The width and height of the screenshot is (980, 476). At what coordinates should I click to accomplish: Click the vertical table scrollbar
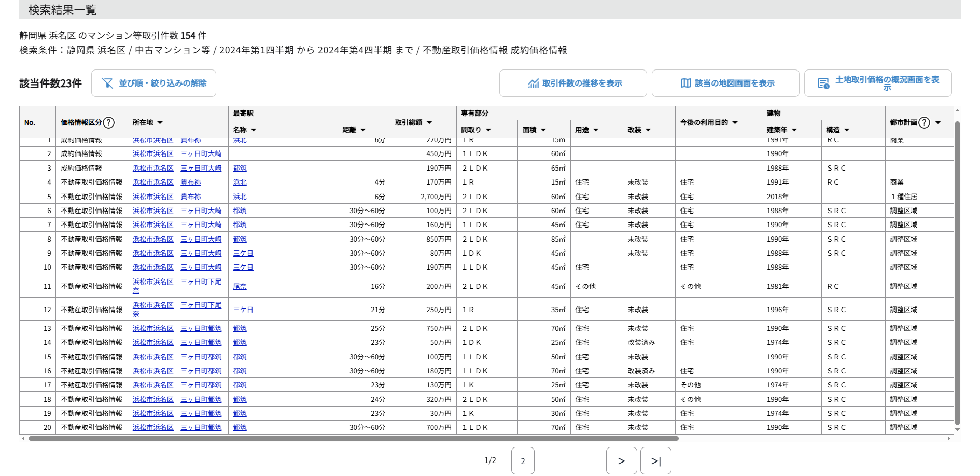tap(957, 273)
